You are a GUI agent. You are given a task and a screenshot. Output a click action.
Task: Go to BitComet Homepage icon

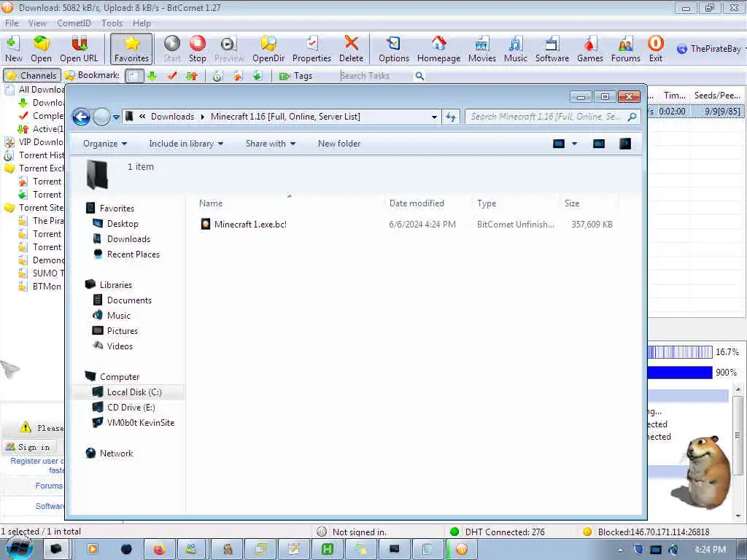point(438,49)
